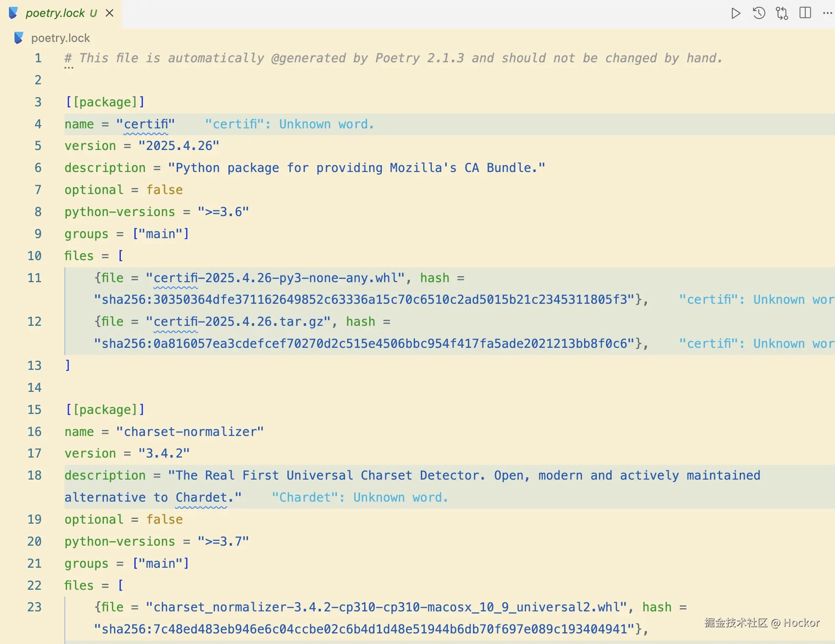Click the false value on line 7
835x644 pixels.
(x=164, y=190)
